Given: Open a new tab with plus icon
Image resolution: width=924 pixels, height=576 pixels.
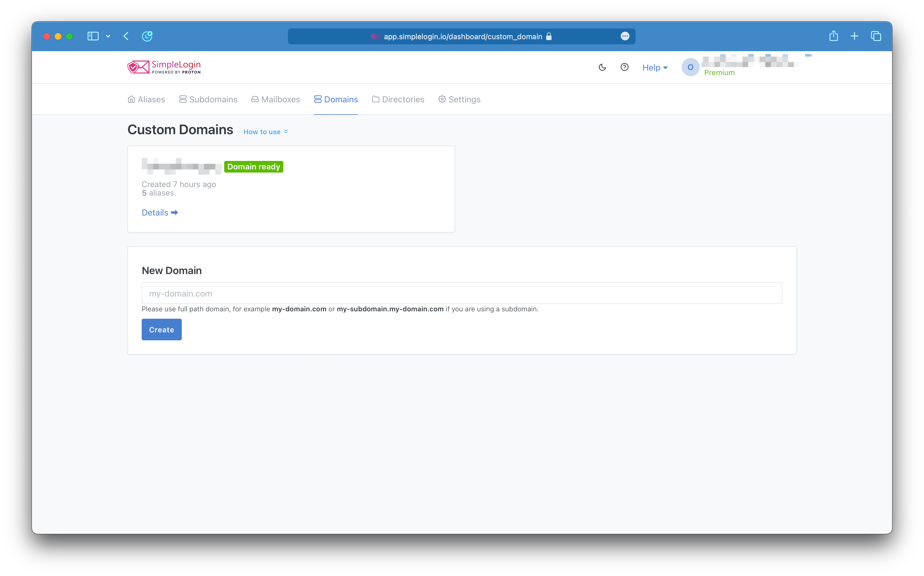Looking at the screenshot, I should click(854, 36).
